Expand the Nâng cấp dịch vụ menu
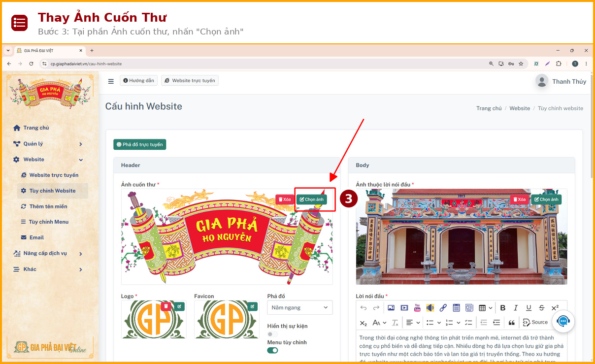This screenshot has width=595, height=364. [48, 254]
